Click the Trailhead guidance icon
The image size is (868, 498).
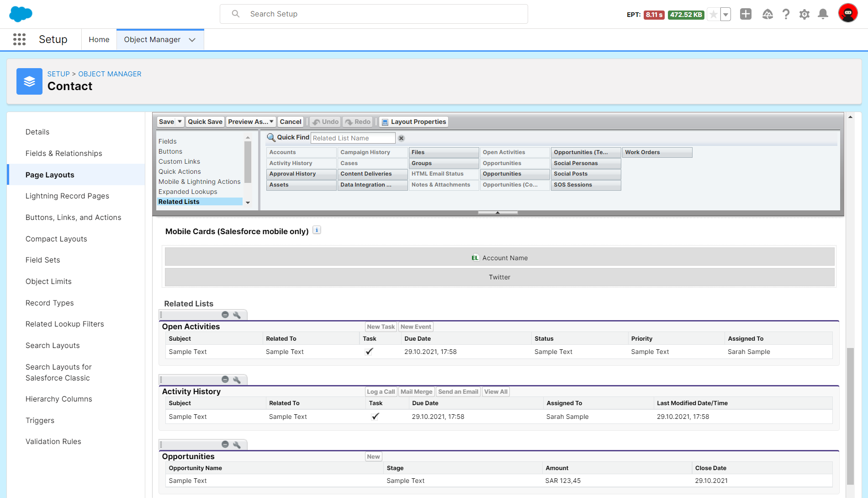767,14
